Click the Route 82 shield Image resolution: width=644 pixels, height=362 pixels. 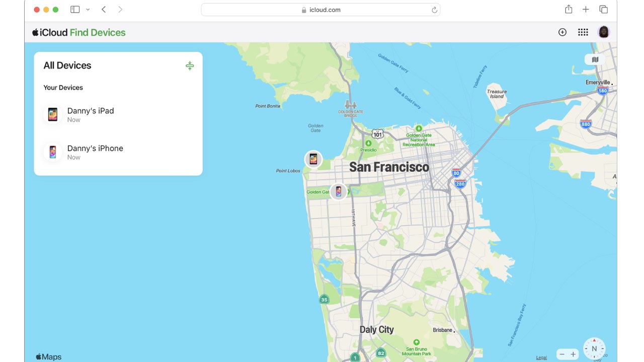click(x=381, y=353)
